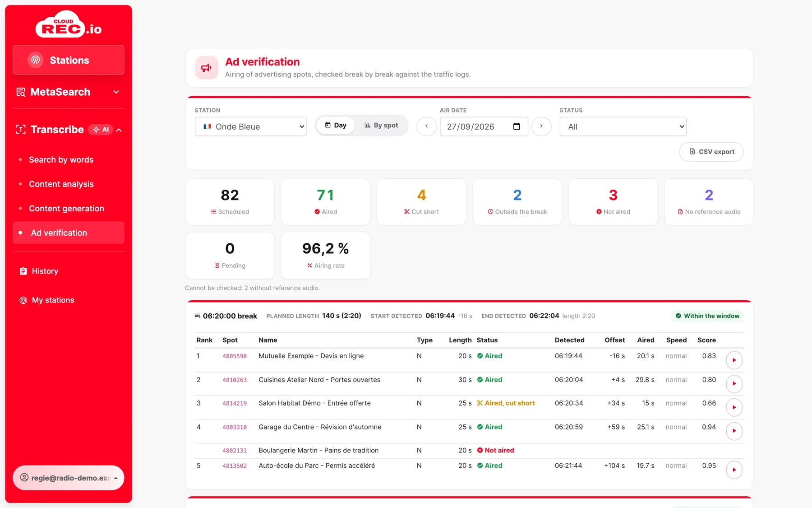Open the calendar picker icon
Viewport: 812px width, 508px height.
point(517,126)
